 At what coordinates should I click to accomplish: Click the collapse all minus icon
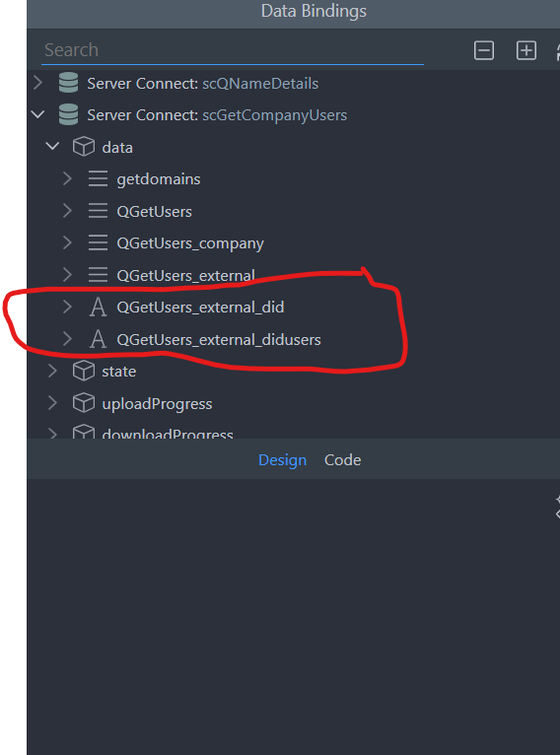click(483, 50)
